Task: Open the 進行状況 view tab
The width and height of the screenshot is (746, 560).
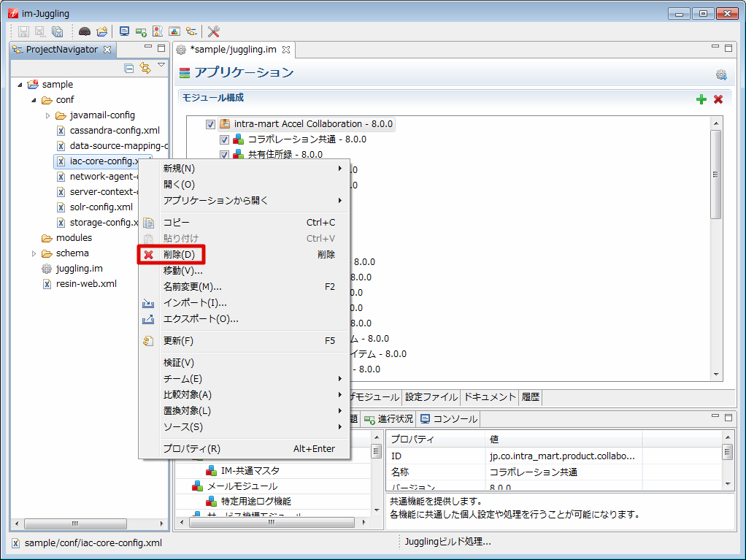Action: click(x=389, y=418)
